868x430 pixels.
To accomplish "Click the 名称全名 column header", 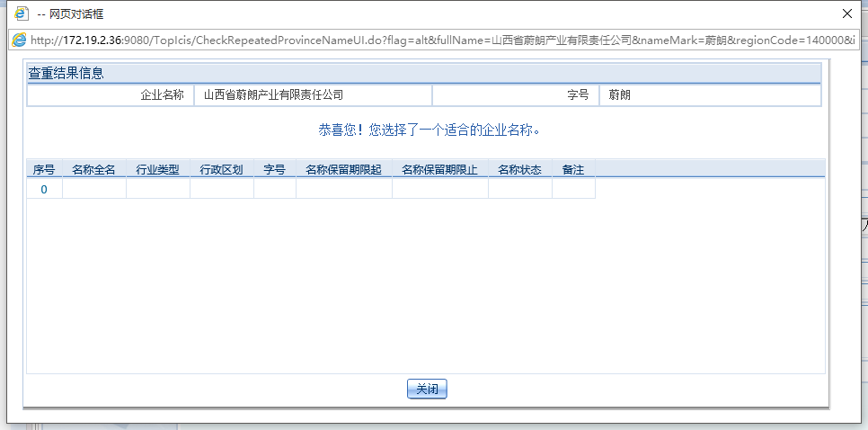I will (x=94, y=169).
